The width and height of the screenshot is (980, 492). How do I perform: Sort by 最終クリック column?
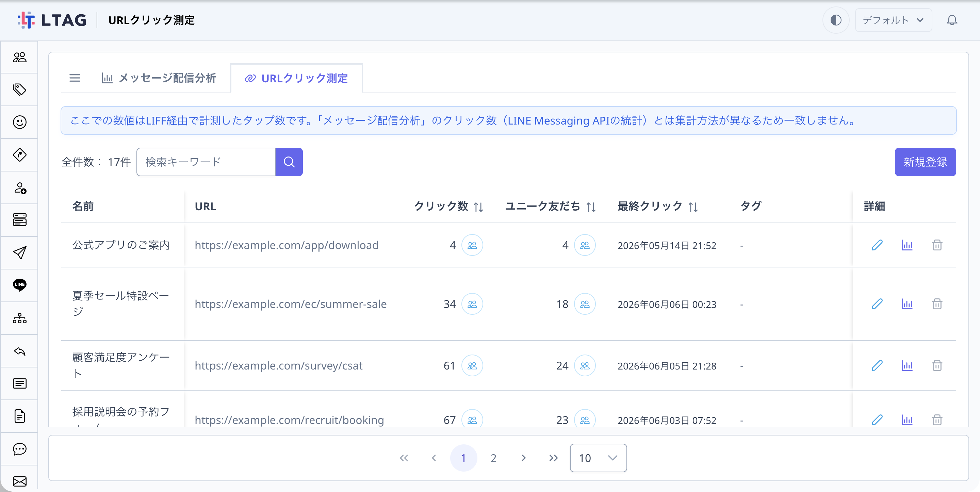click(693, 207)
